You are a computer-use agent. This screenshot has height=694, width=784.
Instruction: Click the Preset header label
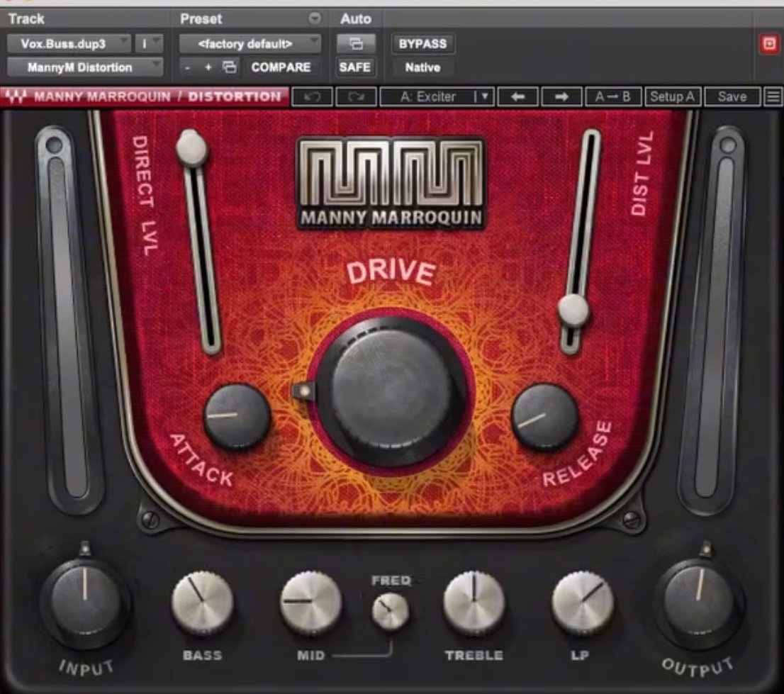pyautogui.click(x=201, y=19)
